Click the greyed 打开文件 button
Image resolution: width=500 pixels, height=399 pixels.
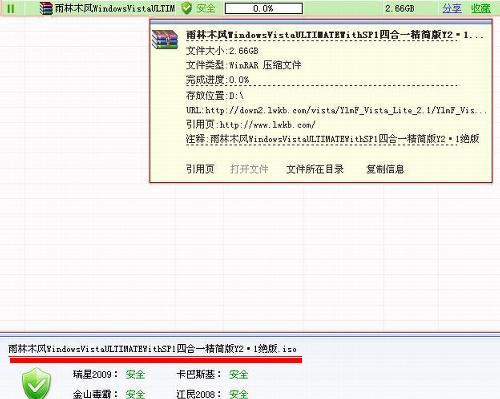tap(249, 169)
